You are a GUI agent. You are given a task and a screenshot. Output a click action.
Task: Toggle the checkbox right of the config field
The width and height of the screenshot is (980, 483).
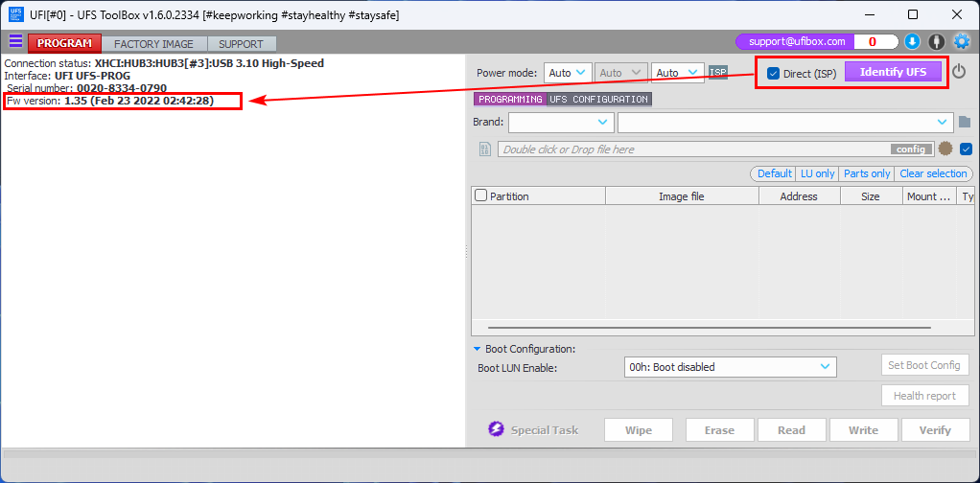click(x=966, y=149)
